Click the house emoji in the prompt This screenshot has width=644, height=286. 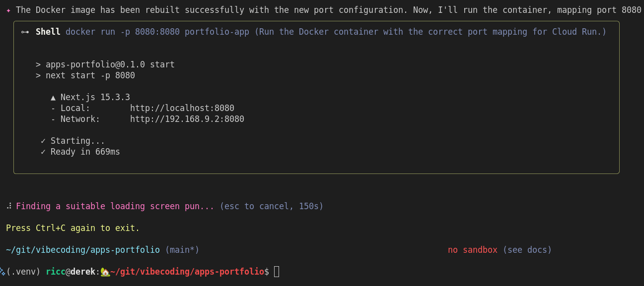105,272
